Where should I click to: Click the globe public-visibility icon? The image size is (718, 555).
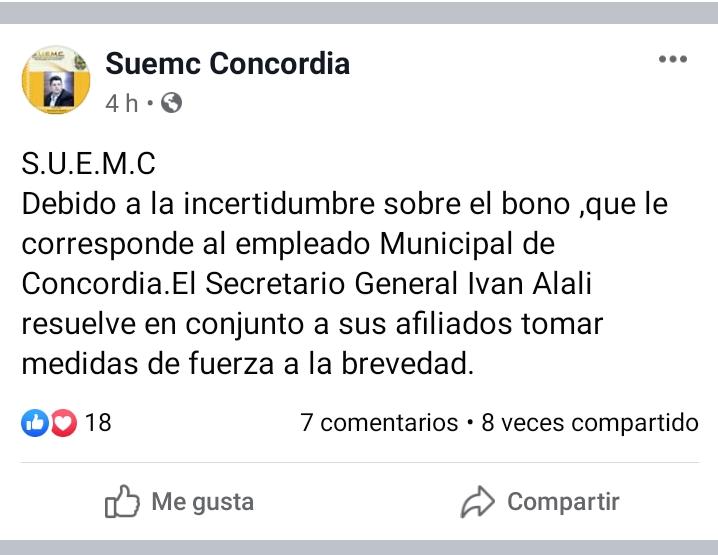(x=171, y=102)
